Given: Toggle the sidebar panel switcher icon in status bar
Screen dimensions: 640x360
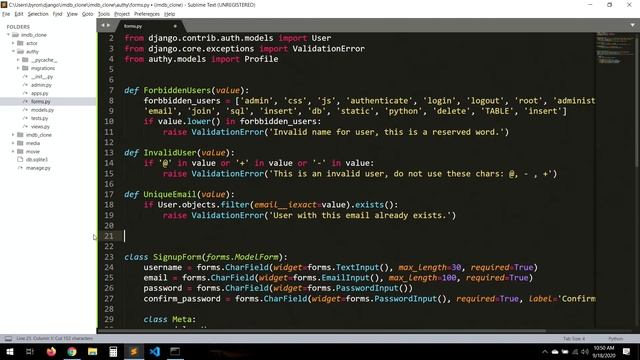Looking at the screenshot, I should pos(8,338).
